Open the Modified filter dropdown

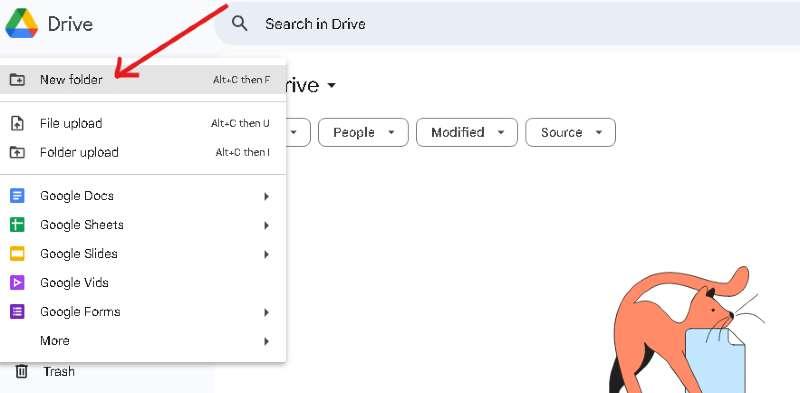[467, 133]
